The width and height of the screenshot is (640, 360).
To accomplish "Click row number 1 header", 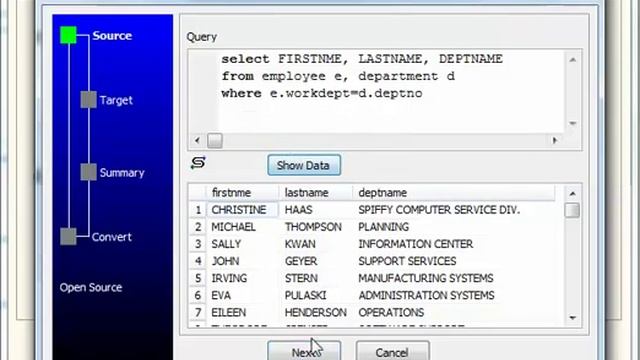I will pos(198,210).
